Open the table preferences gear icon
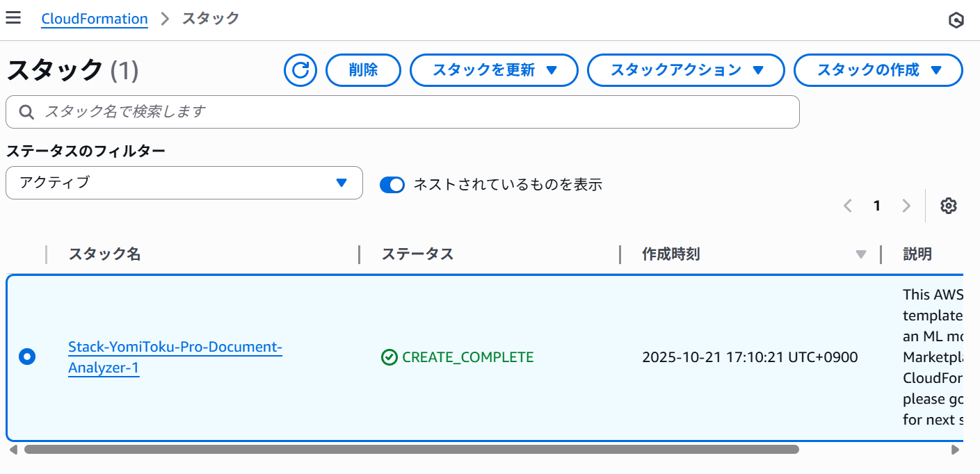This screenshot has width=980, height=474. click(948, 206)
